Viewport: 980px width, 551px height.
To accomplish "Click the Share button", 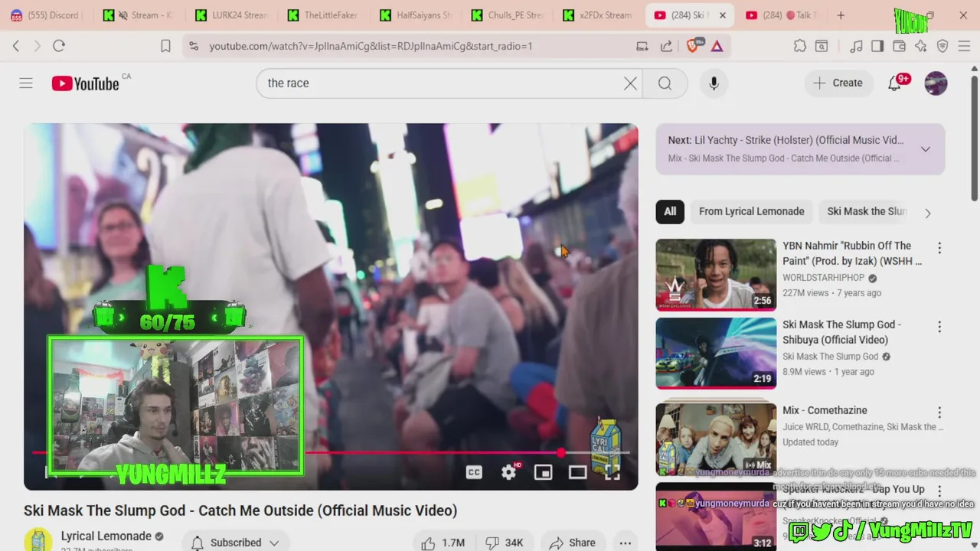I will 572,543.
